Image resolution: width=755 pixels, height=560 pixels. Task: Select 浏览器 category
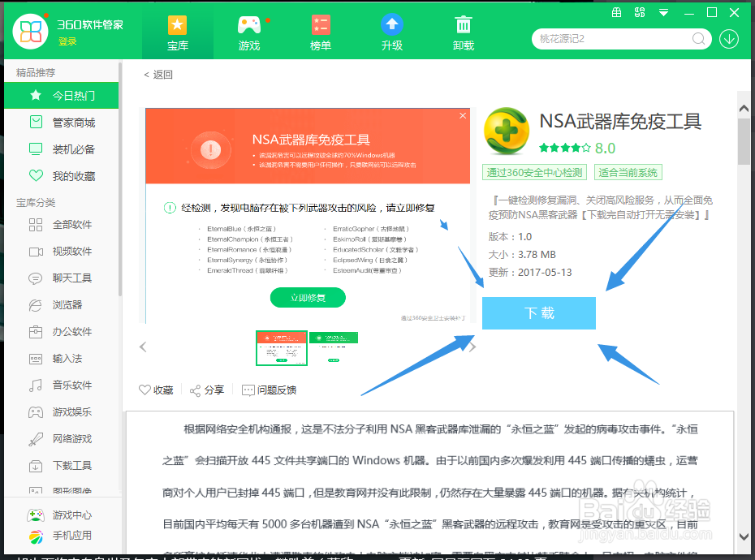tap(61, 305)
